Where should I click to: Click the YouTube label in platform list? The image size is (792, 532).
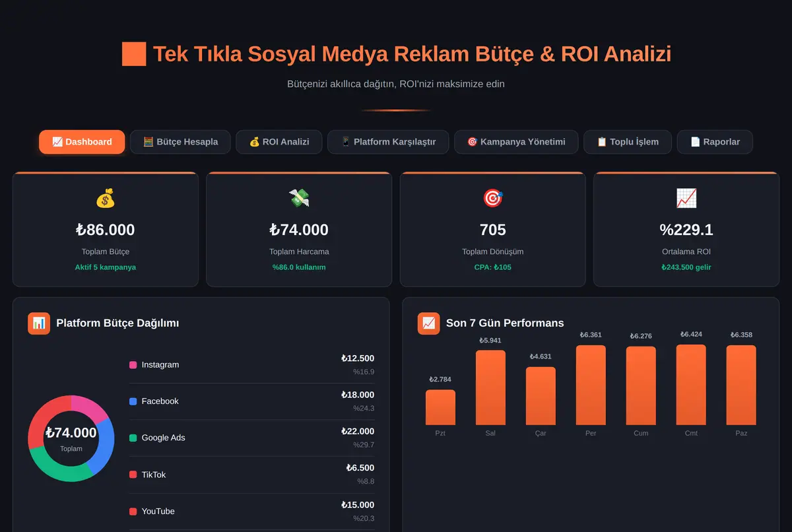(158, 512)
